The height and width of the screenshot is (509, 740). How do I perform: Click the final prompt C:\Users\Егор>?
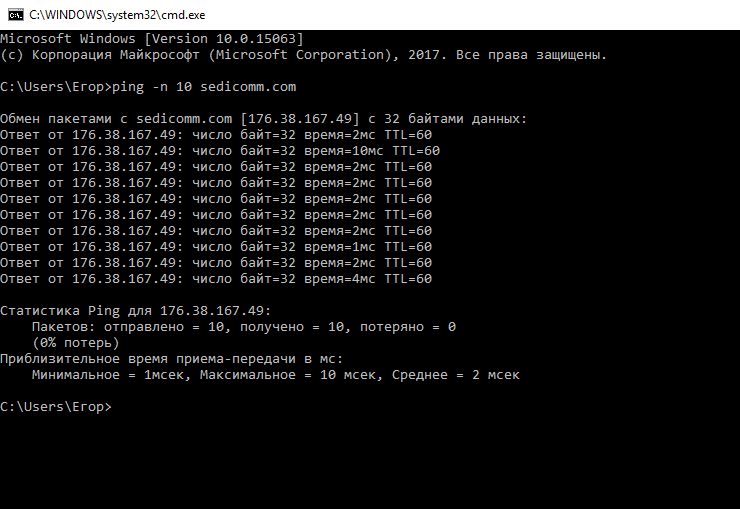(x=56, y=407)
